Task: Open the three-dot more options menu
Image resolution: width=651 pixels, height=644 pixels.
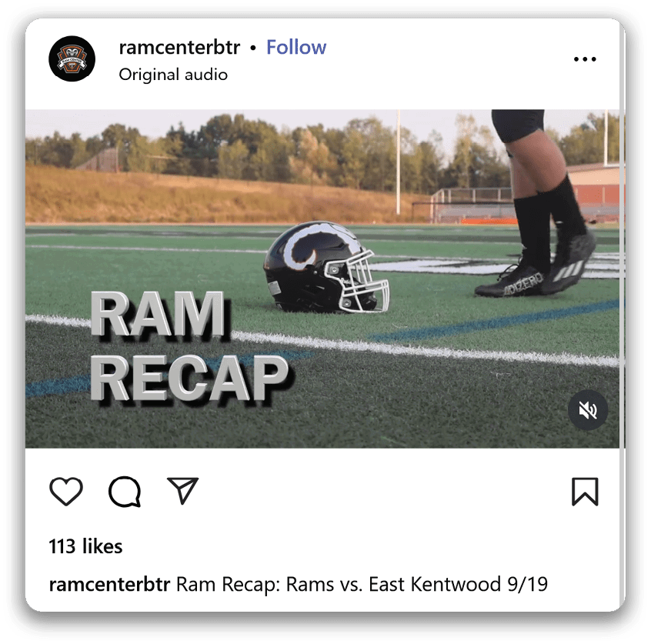Action: (585, 59)
